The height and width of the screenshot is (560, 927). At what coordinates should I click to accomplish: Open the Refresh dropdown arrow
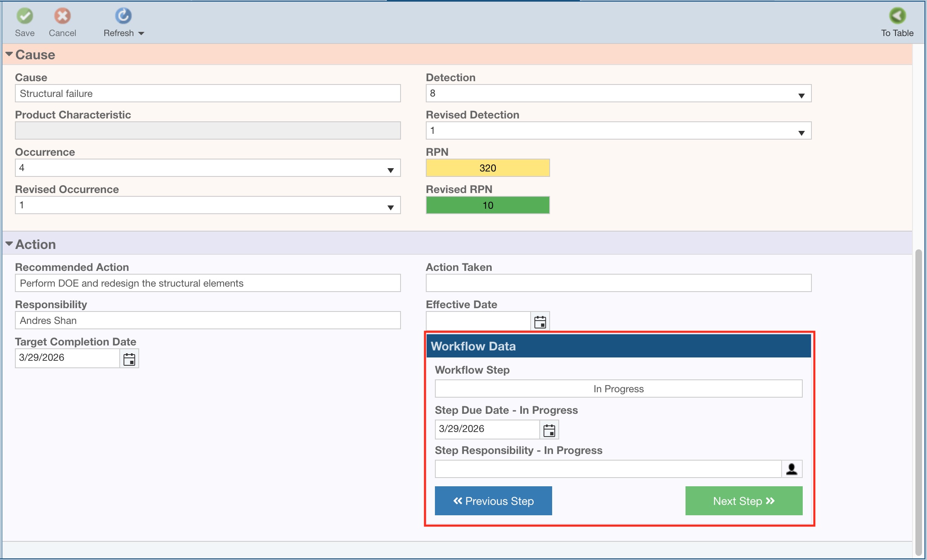(x=141, y=34)
